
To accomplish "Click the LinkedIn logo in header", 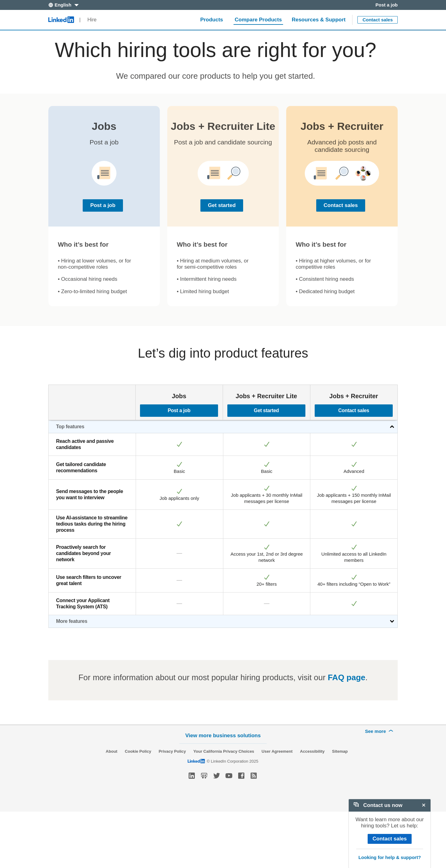I will click(x=61, y=20).
